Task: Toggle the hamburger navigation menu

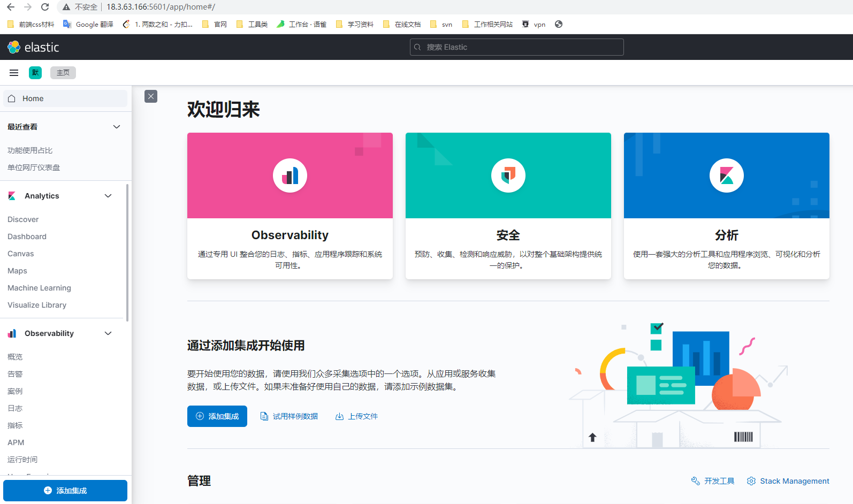Action: [14, 73]
